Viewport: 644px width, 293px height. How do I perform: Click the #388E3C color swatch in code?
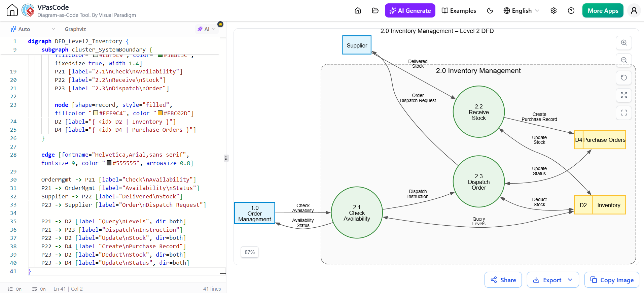160,56
